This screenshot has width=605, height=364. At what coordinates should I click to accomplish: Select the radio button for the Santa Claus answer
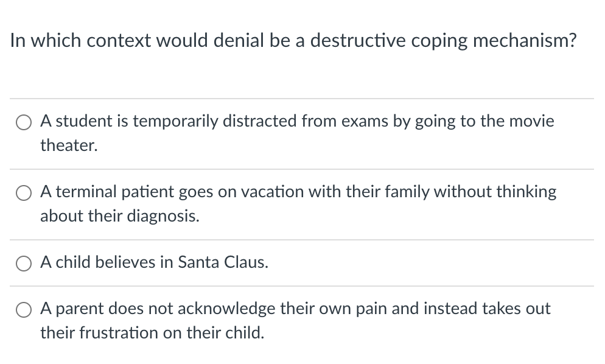23,263
